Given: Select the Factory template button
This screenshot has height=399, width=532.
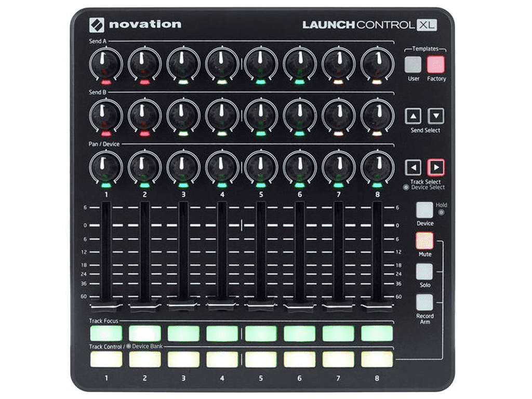Looking at the screenshot, I should click(x=435, y=63).
